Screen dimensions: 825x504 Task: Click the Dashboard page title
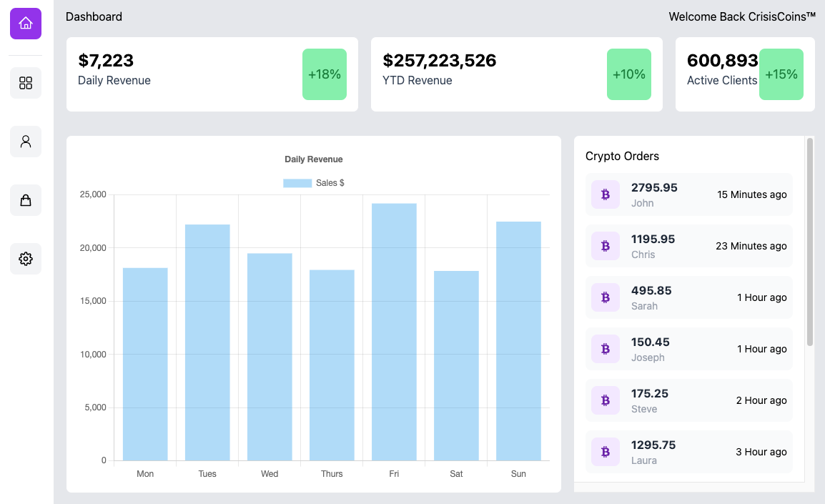pyautogui.click(x=94, y=16)
